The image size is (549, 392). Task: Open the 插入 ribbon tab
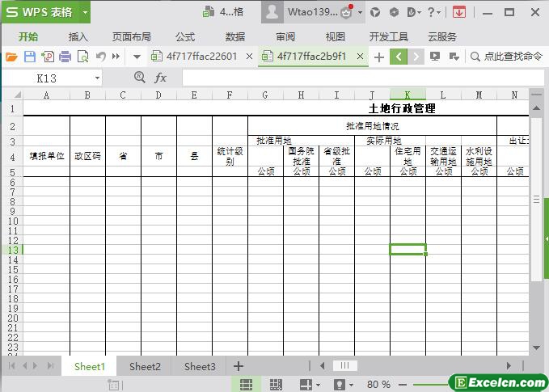78,36
